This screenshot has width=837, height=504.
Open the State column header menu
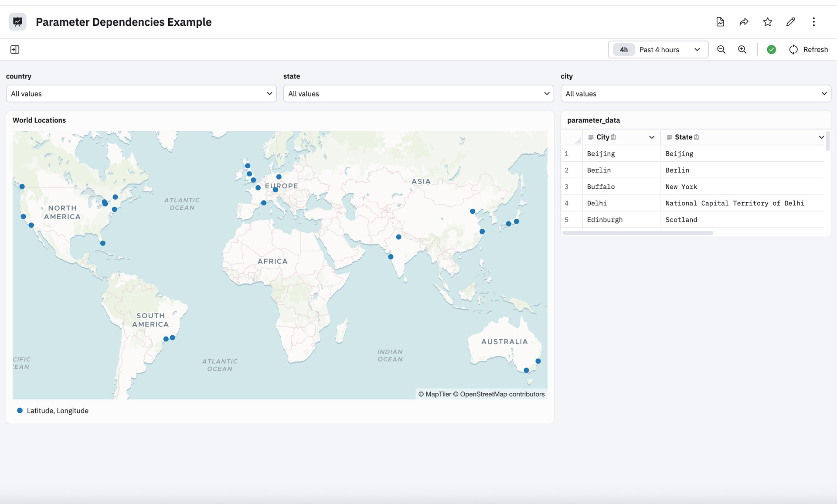click(821, 137)
